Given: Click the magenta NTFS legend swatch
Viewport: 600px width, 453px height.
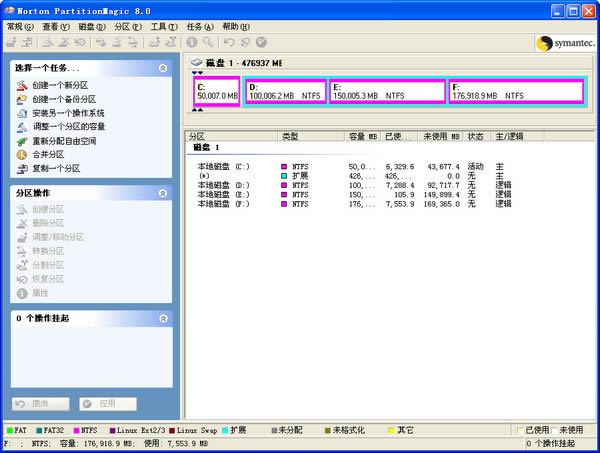Looking at the screenshot, I should point(77,431).
